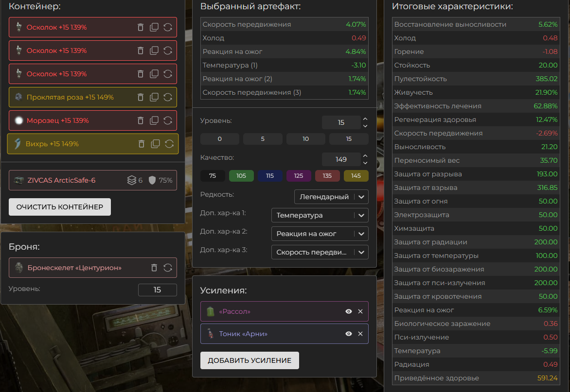Remove the Тоник «Арни» boost

tap(360, 334)
